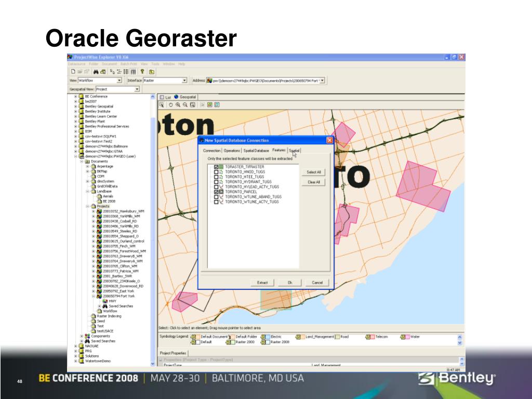Open the Project Properties tab
The width and height of the screenshot is (532, 399).
coord(173,353)
